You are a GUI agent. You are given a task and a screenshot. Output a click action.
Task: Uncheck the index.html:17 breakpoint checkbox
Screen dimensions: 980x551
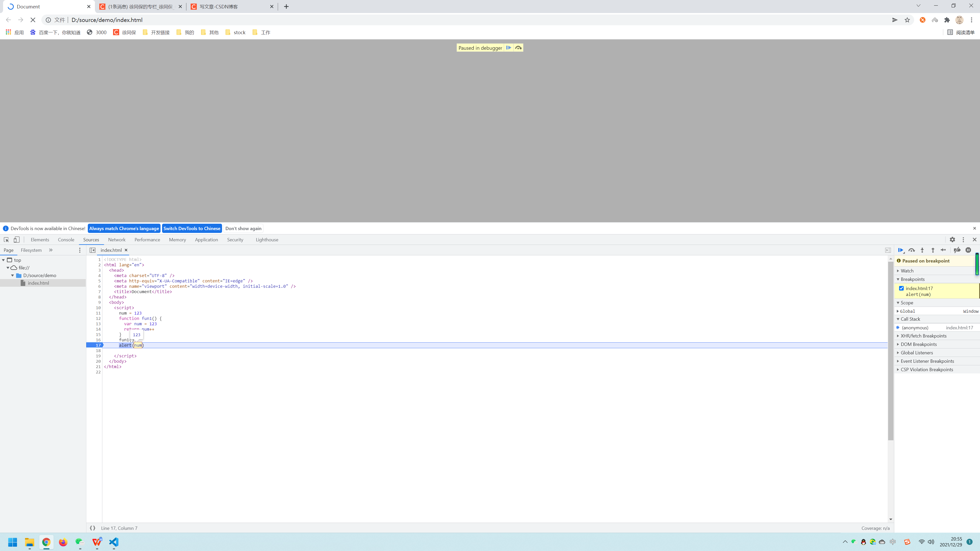tap(901, 288)
